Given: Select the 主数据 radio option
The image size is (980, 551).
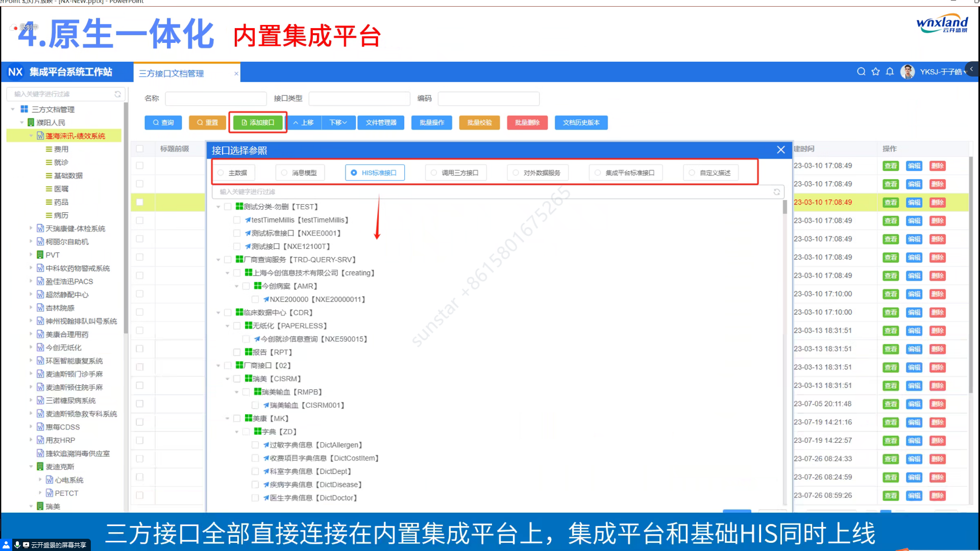Looking at the screenshot, I should (x=221, y=173).
